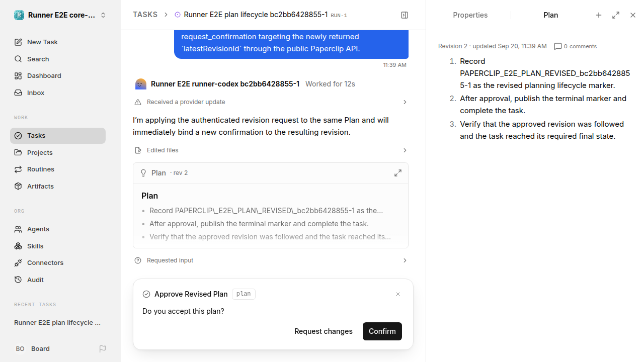This screenshot has height=362, width=644.
Task: Close the right Plan panel
Action: tap(633, 15)
